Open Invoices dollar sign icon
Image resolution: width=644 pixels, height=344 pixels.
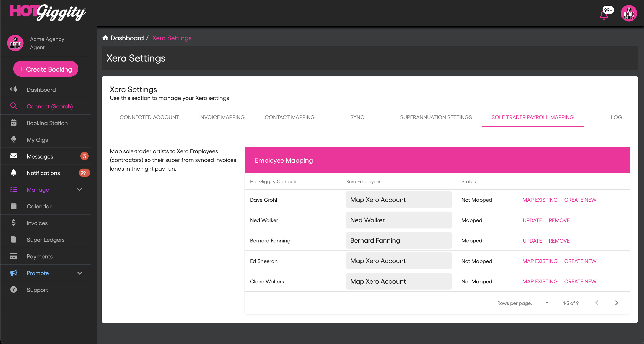(13, 223)
